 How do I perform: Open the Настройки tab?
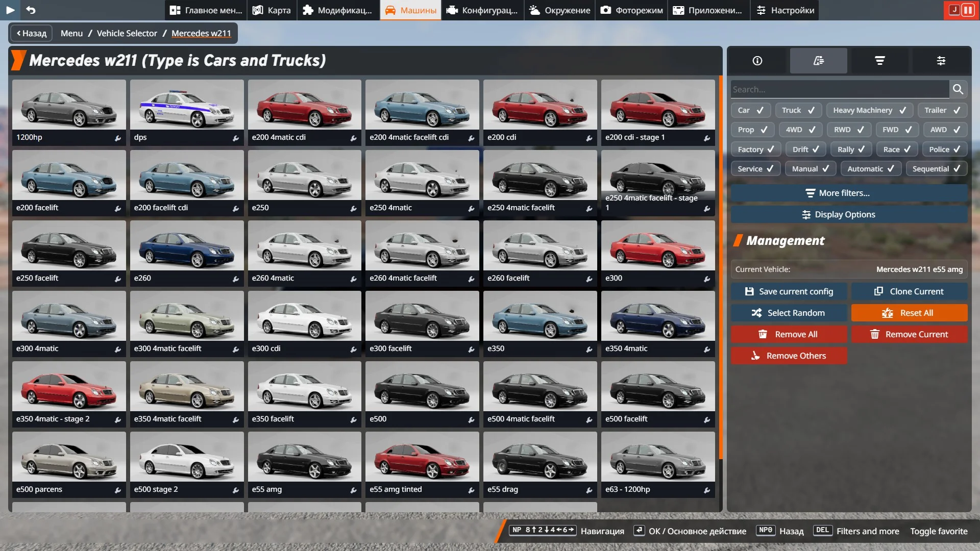pos(785,10)
